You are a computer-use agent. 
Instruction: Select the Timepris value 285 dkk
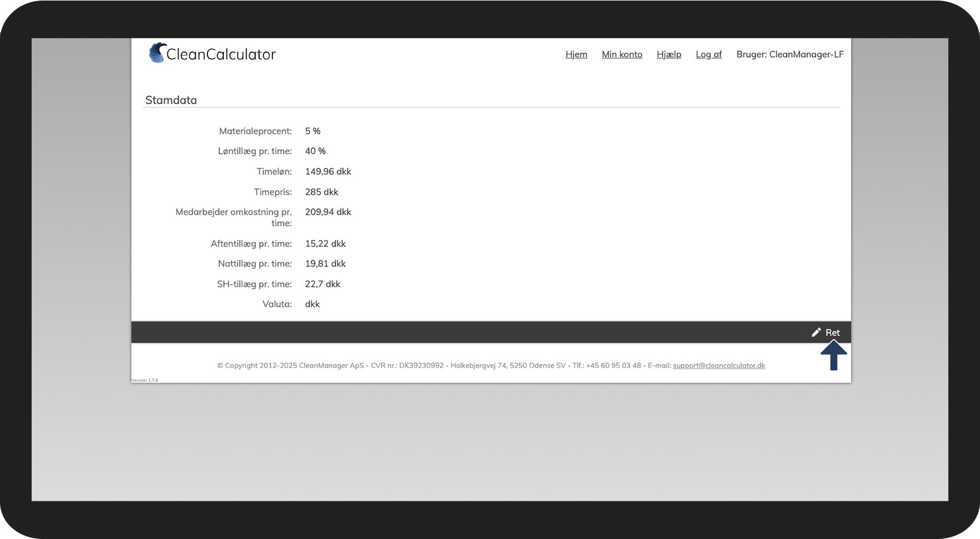click(x=321, y=192)
